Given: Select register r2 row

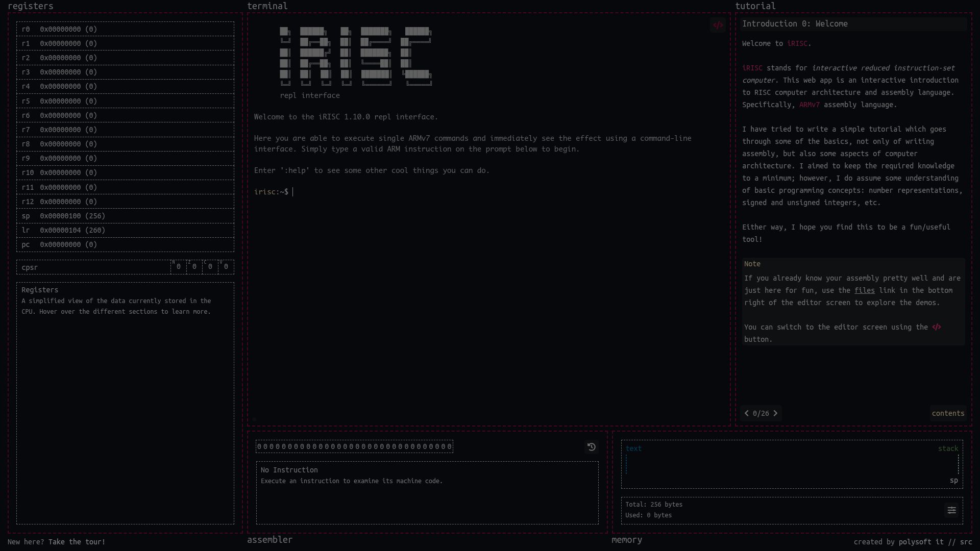Looking at the screenshot, I should coord(125,58).
